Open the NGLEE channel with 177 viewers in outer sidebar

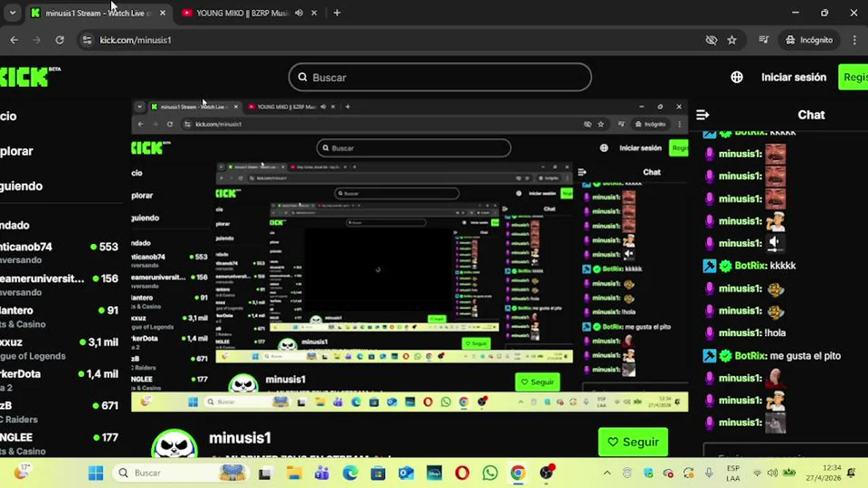pos(60,443)
